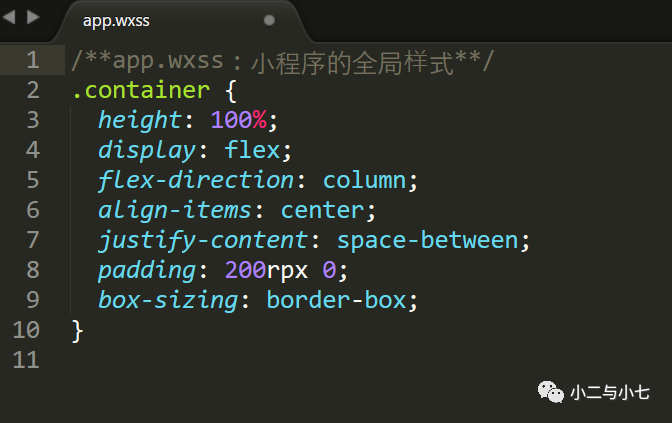Click the 100% value

239,120
